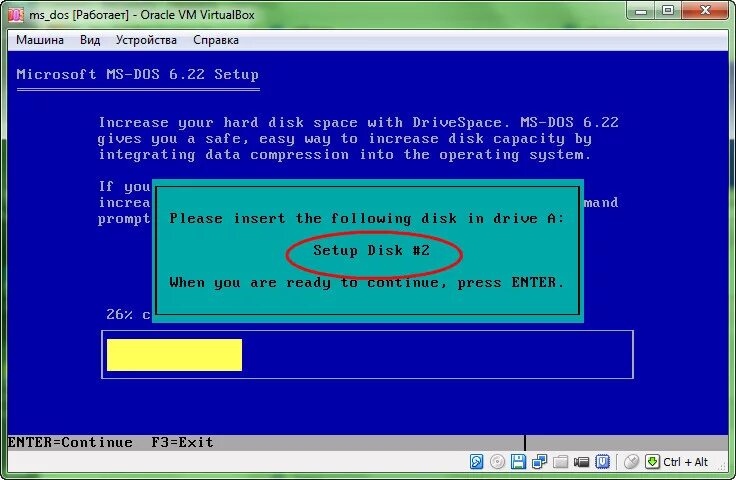Screen dimensions: 736x480
Task: Click the floppy disk status icon
Action: [518, 462]
